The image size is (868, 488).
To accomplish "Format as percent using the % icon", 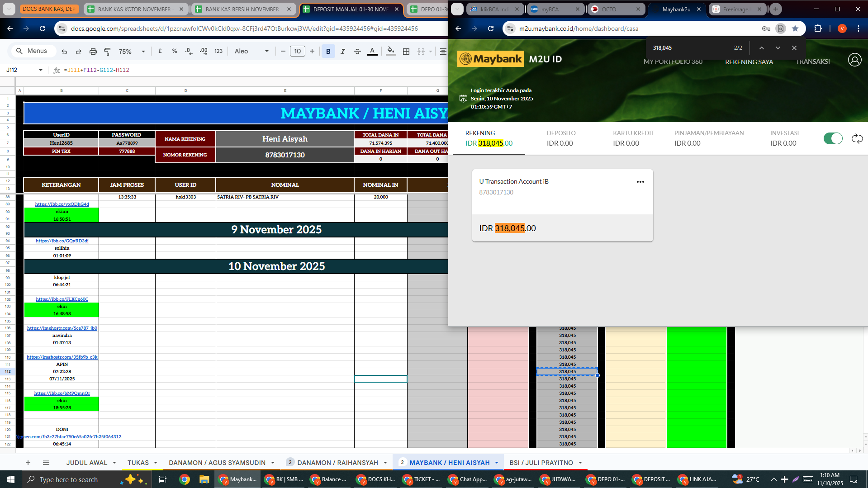I will pyautogui.click(x=175, y=52).
